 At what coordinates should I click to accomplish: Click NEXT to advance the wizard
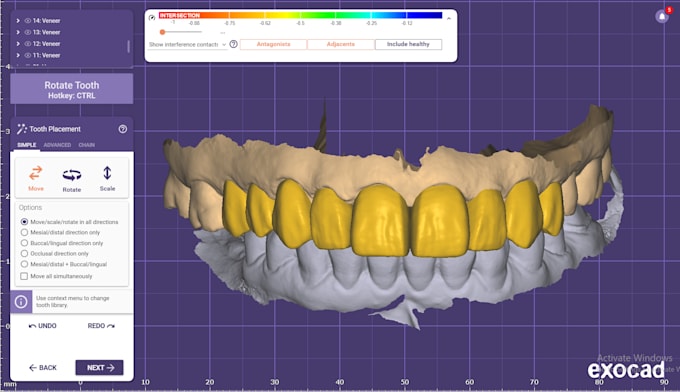(x=99, y=368)
